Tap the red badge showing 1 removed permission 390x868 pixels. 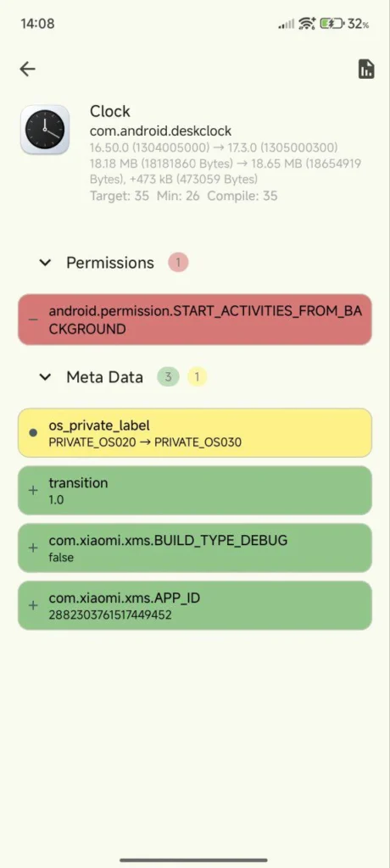click(178, 263)
